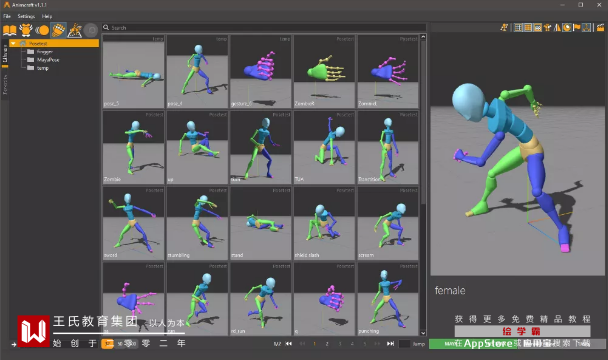Select the highlighted hand pose tool
This screenshot has height=360, width=608.
(x=58, y=30)
